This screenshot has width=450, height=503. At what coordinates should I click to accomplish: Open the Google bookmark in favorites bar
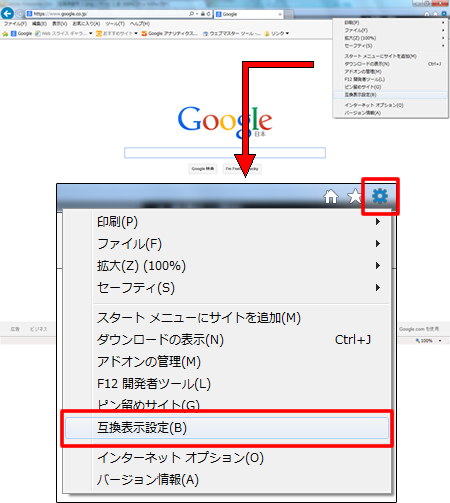[21, 34]
